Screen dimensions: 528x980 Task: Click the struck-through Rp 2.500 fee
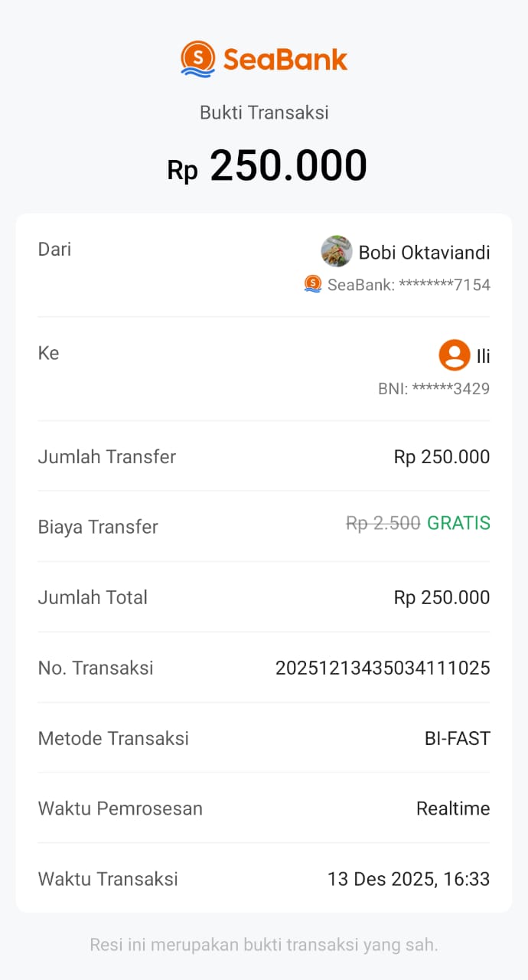click(383, 524)
